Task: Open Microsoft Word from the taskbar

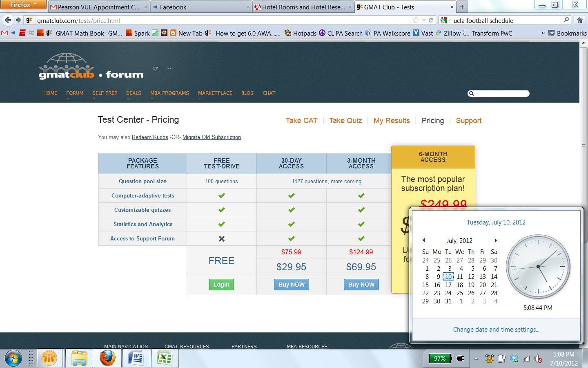Action: pos(136,359)
